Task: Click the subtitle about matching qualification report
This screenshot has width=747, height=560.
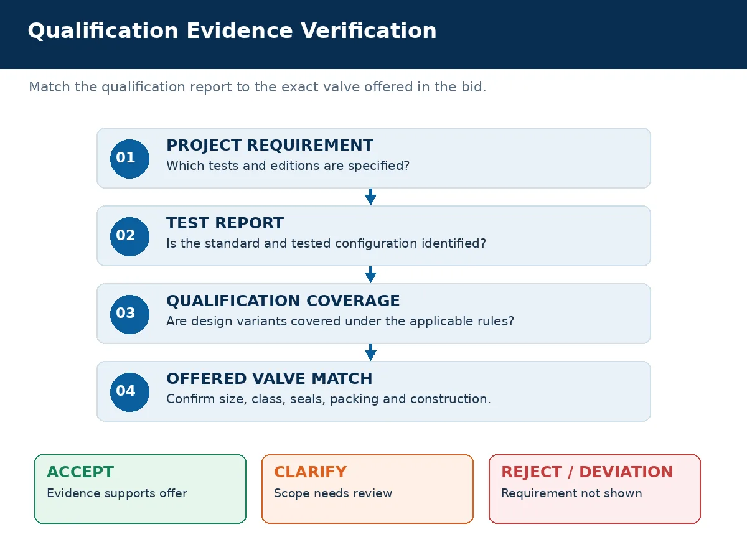Action: (258, 87)
